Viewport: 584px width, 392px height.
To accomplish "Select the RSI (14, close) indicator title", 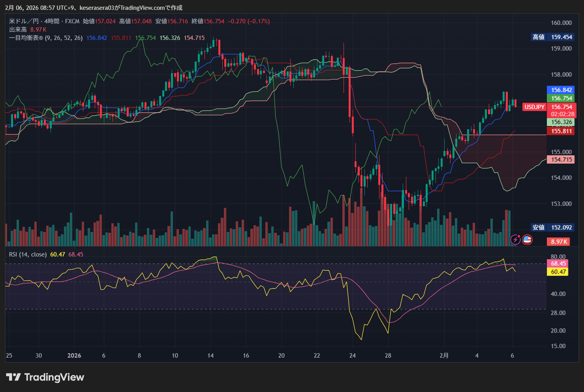I will click(x=28, y=254).
